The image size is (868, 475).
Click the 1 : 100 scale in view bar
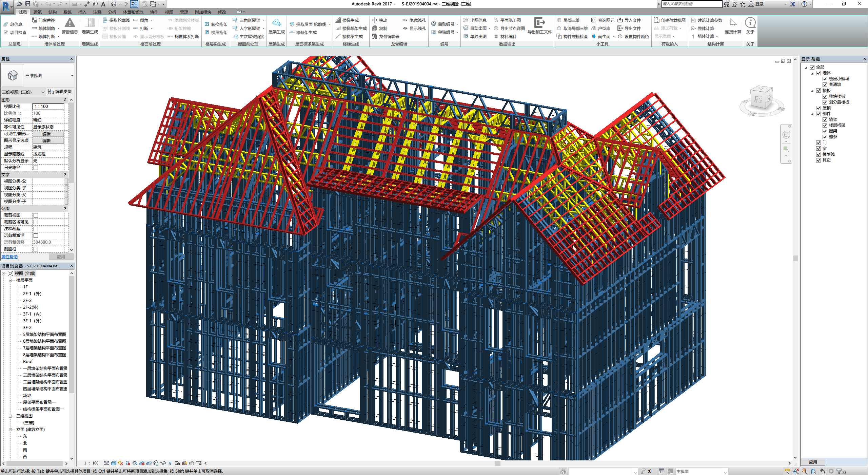[x=91, y=463]
